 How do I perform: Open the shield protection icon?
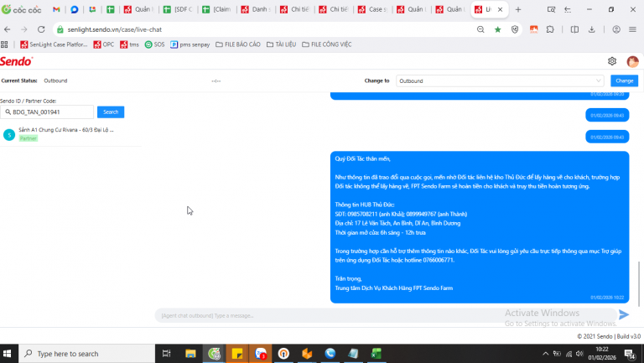coord(515,29)
